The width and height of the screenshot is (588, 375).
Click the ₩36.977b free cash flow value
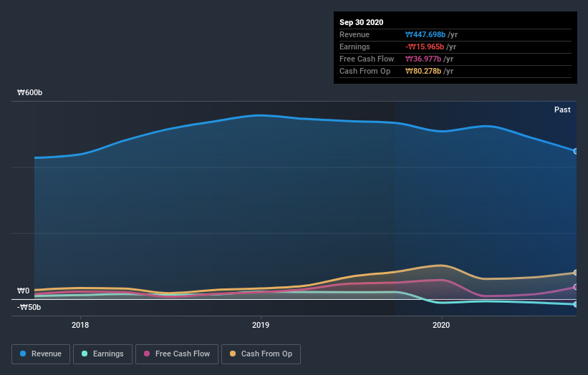point(423,59)
